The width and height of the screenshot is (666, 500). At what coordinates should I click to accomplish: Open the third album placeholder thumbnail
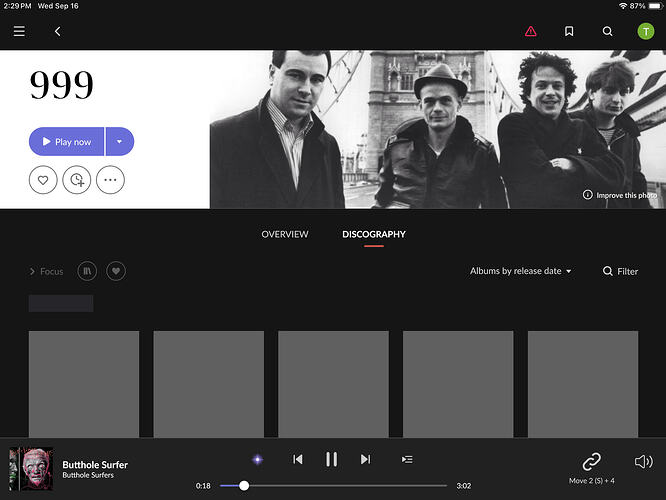[x=333, y=384]
